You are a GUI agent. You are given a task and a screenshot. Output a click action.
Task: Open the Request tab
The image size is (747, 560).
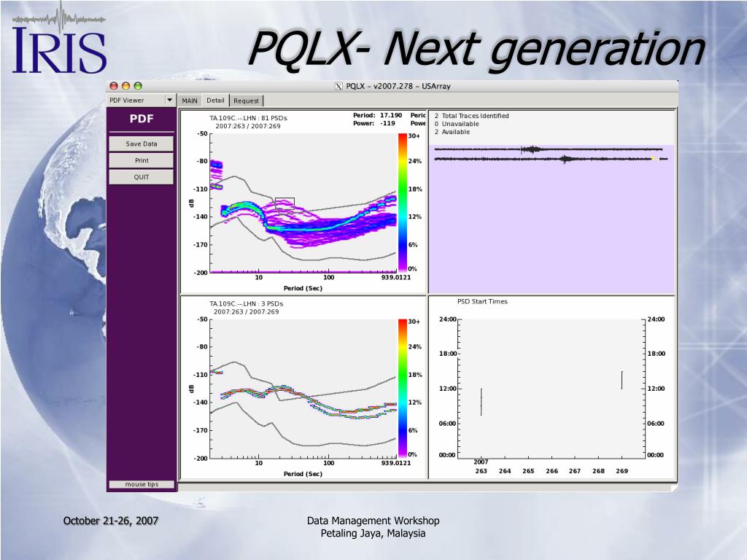(247, 101)
